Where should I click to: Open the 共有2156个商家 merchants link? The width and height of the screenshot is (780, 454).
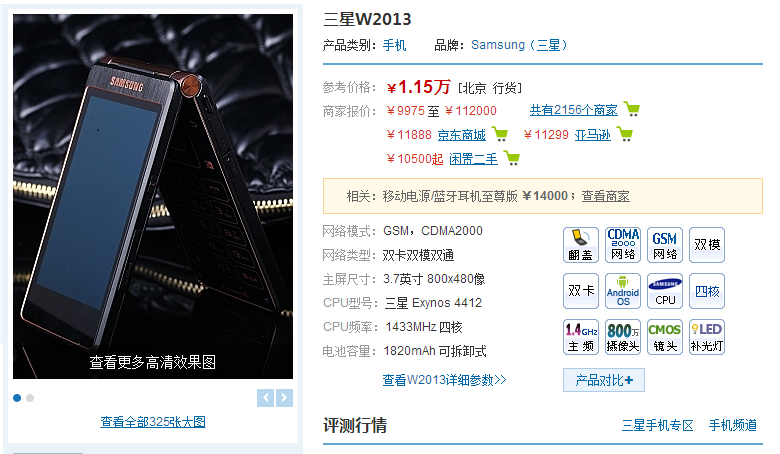[574, 110]
